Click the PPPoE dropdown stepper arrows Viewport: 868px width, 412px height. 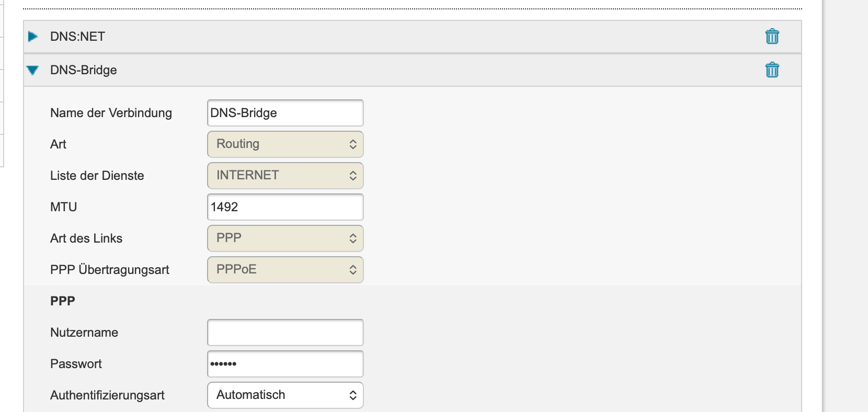[x=353, y=270]
